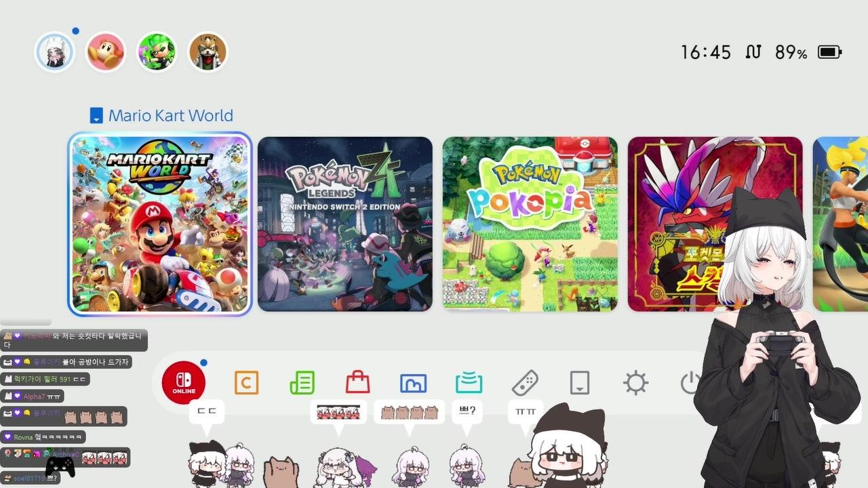Open the green Inkling user profile
The width and height of the screenshot is (868, 488).
[x=157, y=52]
